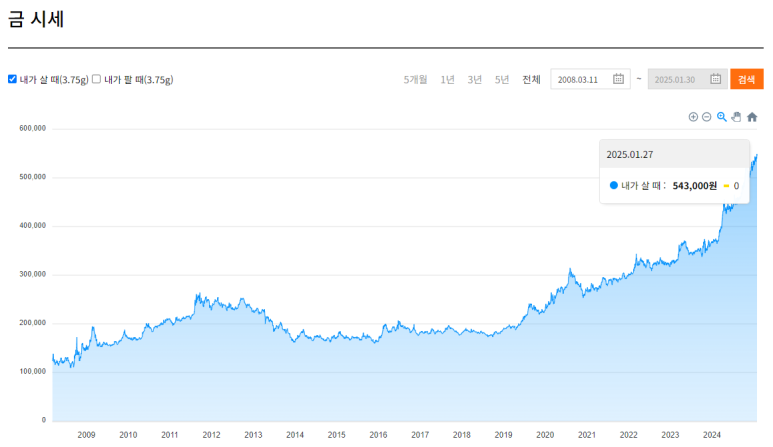The image size is (773, 447).
Task: Click the 2015 x-axis year label
Action: pos(337,435)
